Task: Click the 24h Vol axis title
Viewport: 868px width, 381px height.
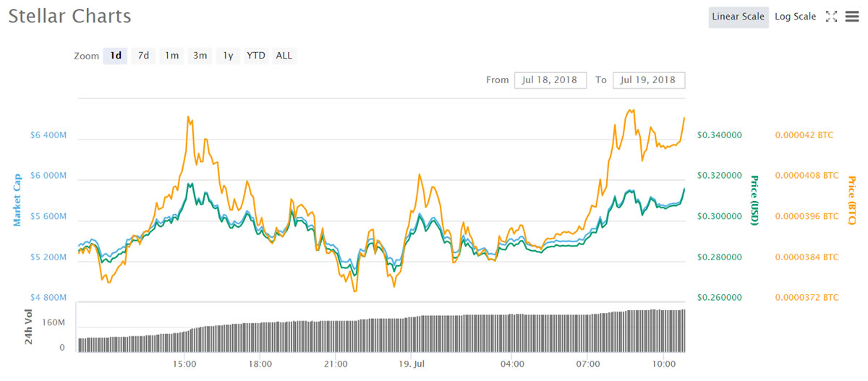Action: click(x=29, y=326)
